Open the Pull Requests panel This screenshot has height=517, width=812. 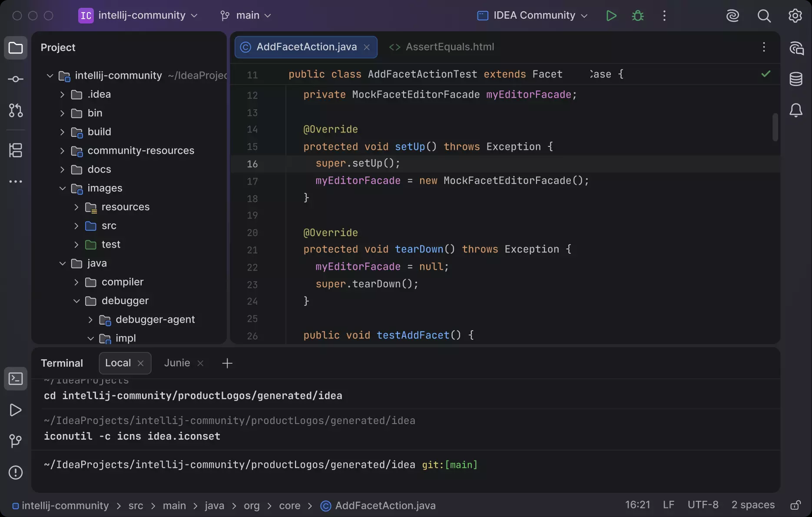tap(16, 110)
